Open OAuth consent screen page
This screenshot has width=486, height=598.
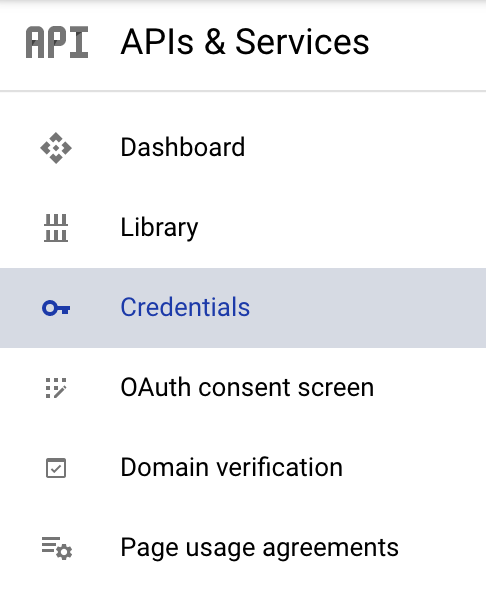tap(243, 388)
